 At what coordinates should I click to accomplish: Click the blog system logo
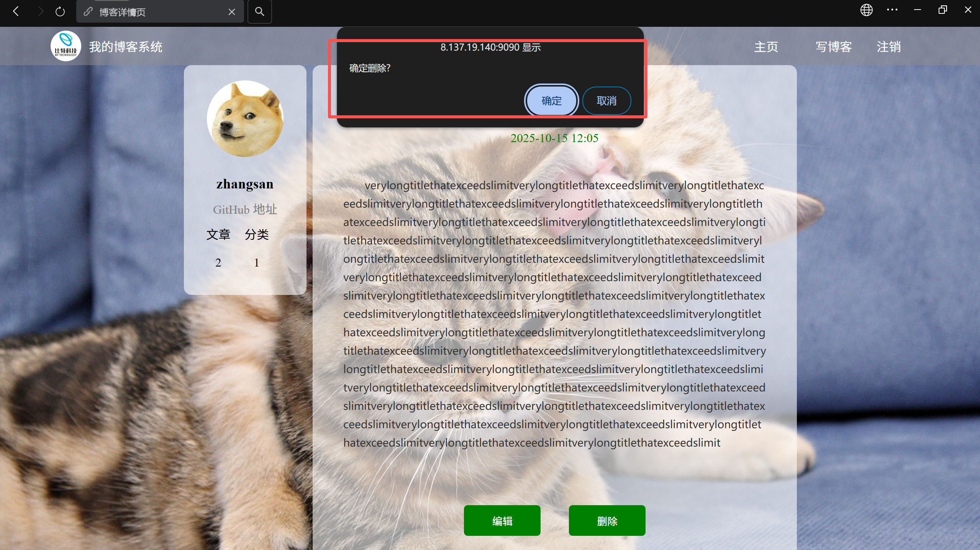click(x=66, y=46)
